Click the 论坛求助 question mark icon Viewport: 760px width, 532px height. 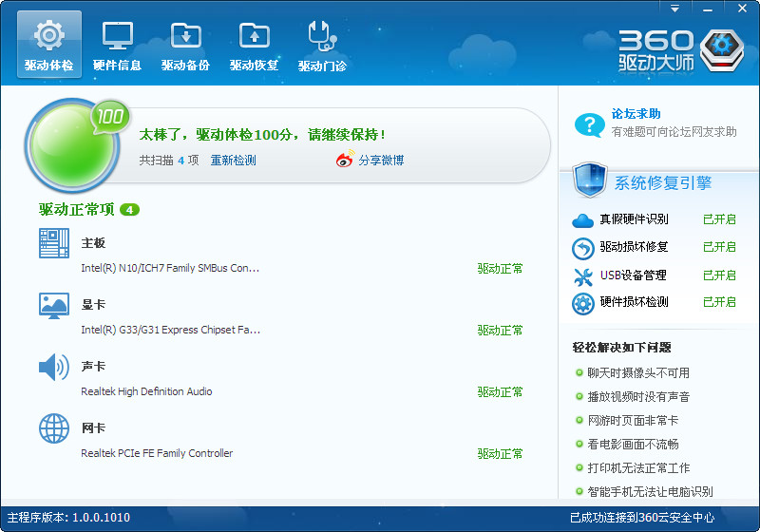[x=589, y=124]
